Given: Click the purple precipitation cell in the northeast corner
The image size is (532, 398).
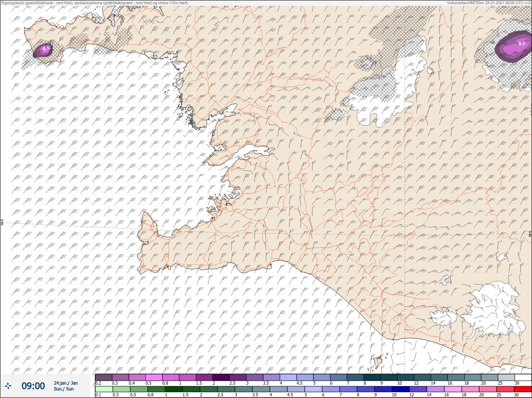Looking at the screenshot, I should (x=513, y=47).
